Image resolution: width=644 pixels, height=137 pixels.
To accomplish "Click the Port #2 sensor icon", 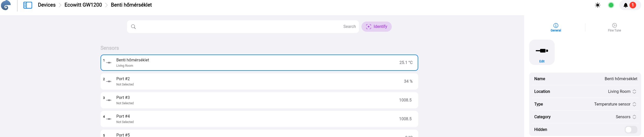I will (109, 81).
